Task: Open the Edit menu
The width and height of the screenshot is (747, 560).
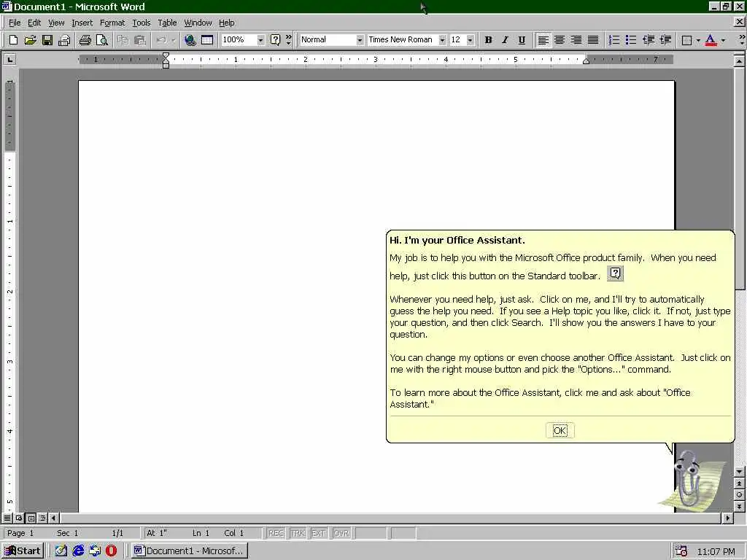Action: (34, 23)
